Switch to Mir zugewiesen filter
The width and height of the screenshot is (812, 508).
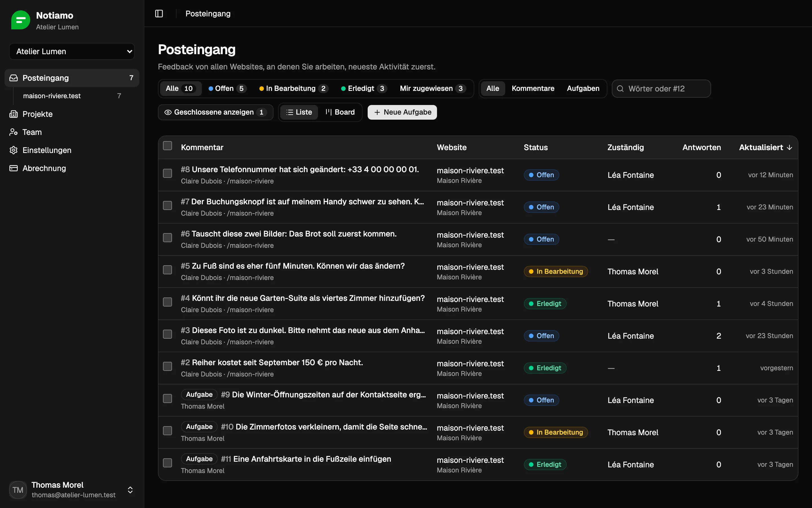click(x=432, y=89)
